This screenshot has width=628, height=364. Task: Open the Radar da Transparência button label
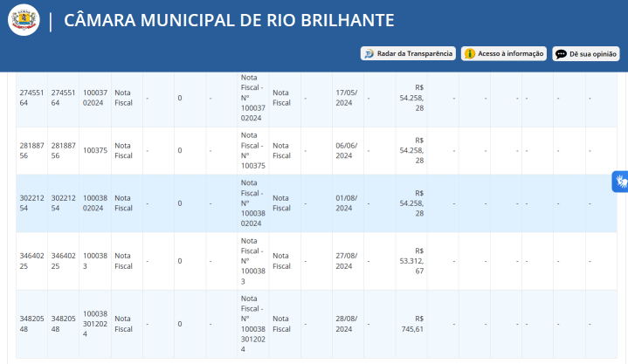414,53
